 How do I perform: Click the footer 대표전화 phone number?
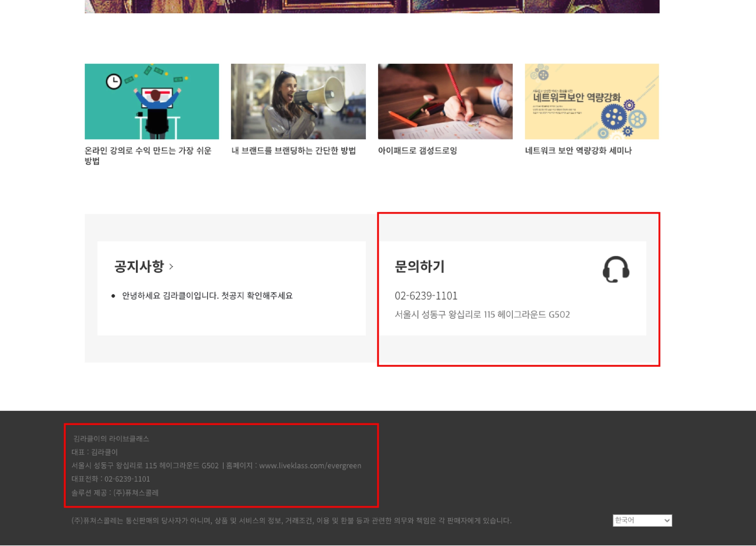(127, 479)
